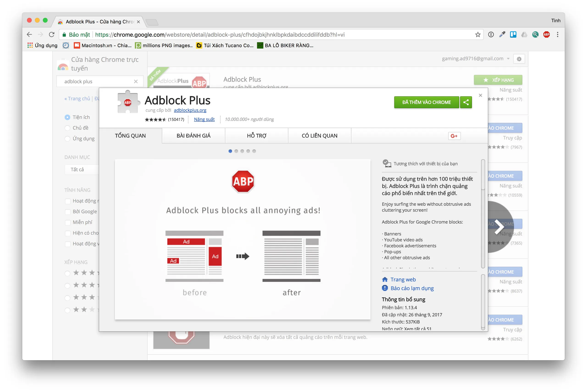Click the circled info extension icon
This screenshot has height=392, width=587.
coord(491,35)
